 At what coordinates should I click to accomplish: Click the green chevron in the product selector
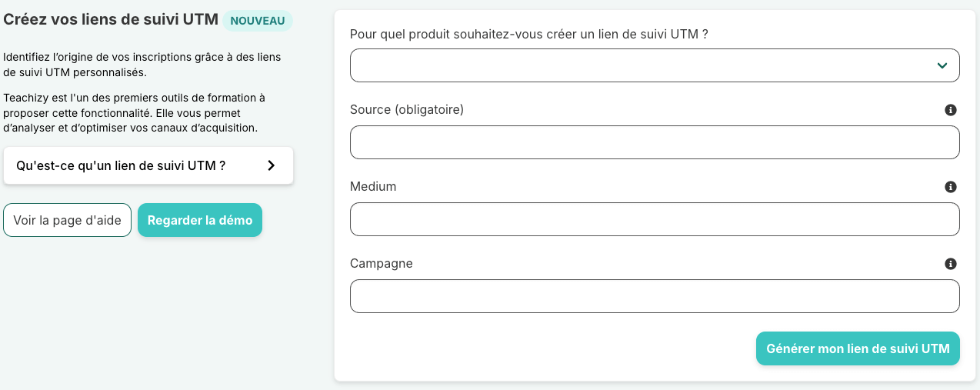pyautogui.click(x=942, y=65)
